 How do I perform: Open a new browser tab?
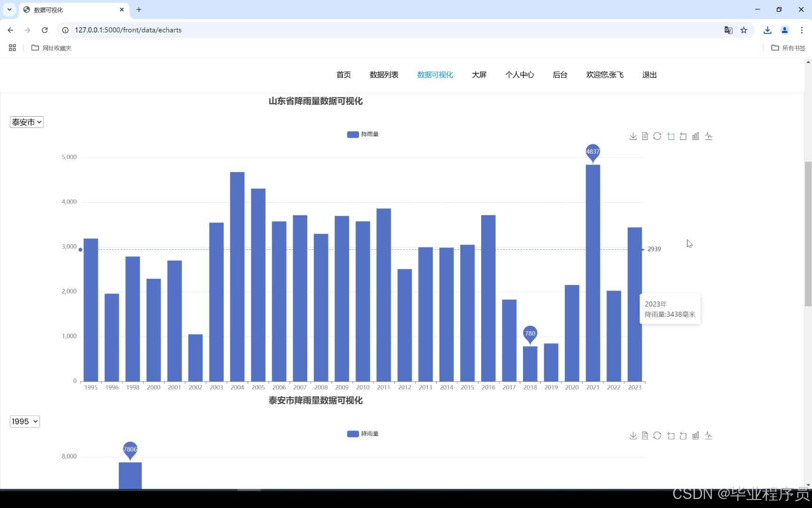[139, 9]
